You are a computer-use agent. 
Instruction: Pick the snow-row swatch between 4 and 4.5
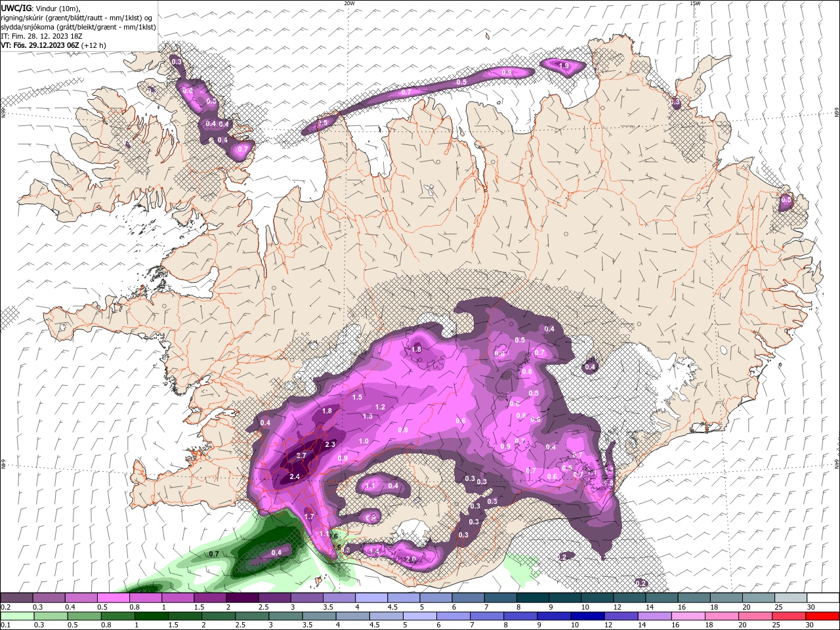(x=371, y=598)
